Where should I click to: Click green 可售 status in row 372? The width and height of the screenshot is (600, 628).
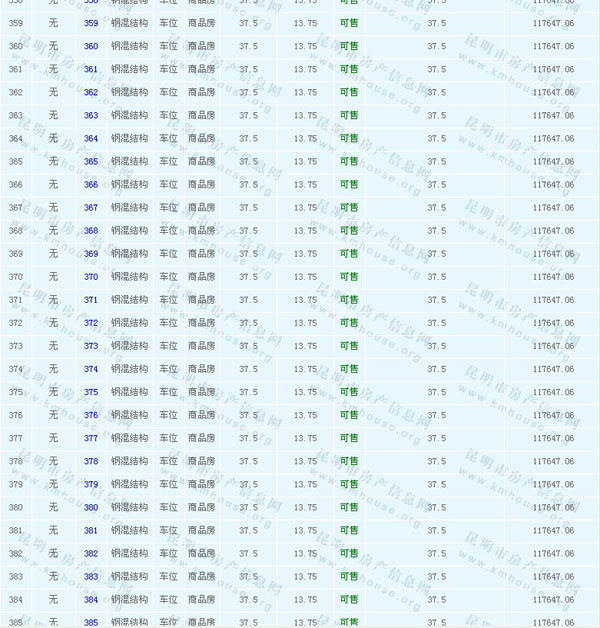[x=349, y=323]
